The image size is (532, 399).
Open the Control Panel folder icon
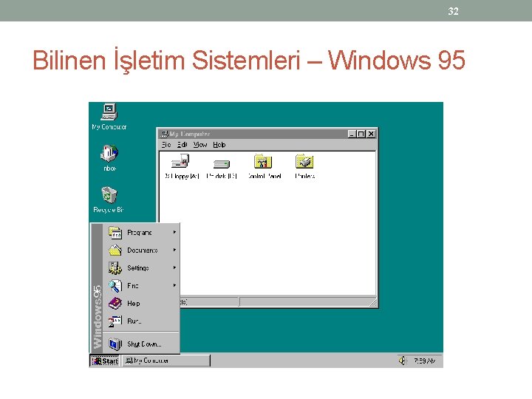pyautogui.click(x=263, y=161)
